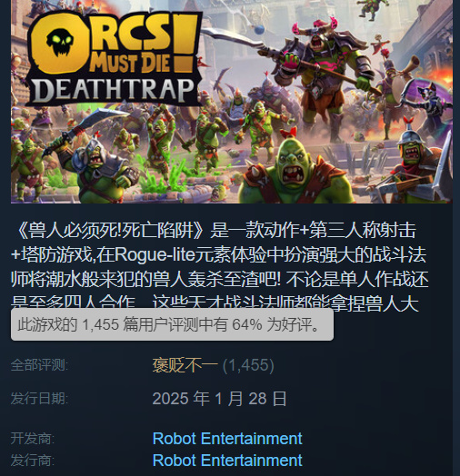This screenshot has height=476, width=460.
Task: Click the 全部评测 label
Action: coord(39,365)
